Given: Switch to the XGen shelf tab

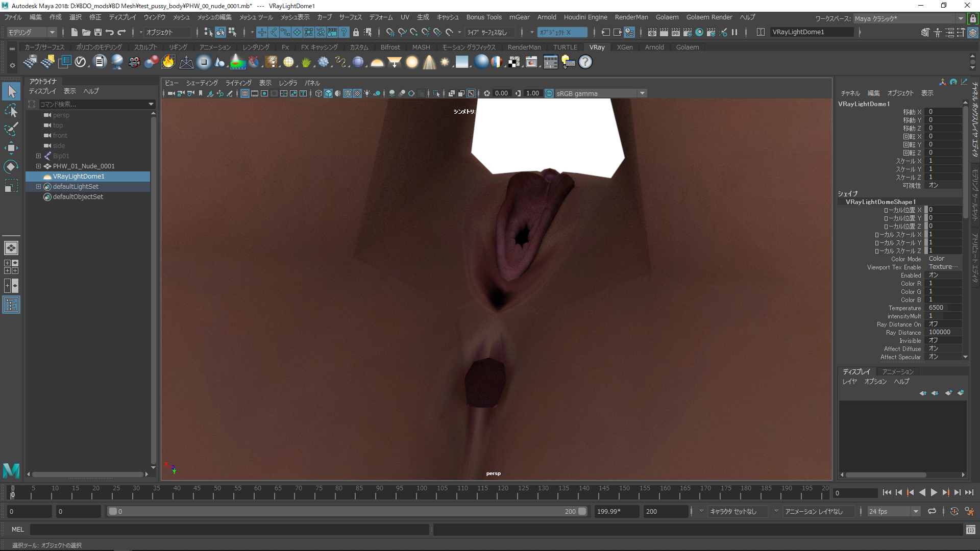Looking at the screenshot, I should click(x=624, y=47).
